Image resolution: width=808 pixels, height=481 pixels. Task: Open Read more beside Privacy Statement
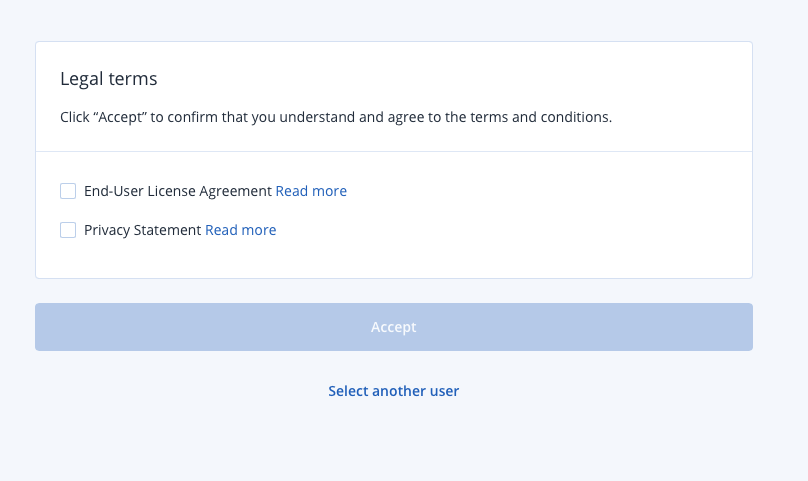pos(241,230)
